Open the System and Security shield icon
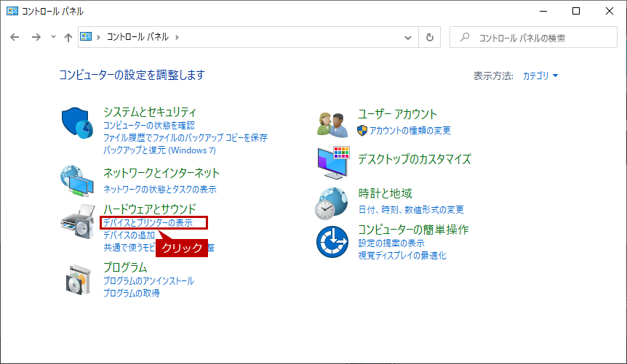This screenshot has height=364, width=627. pos(77,123)
